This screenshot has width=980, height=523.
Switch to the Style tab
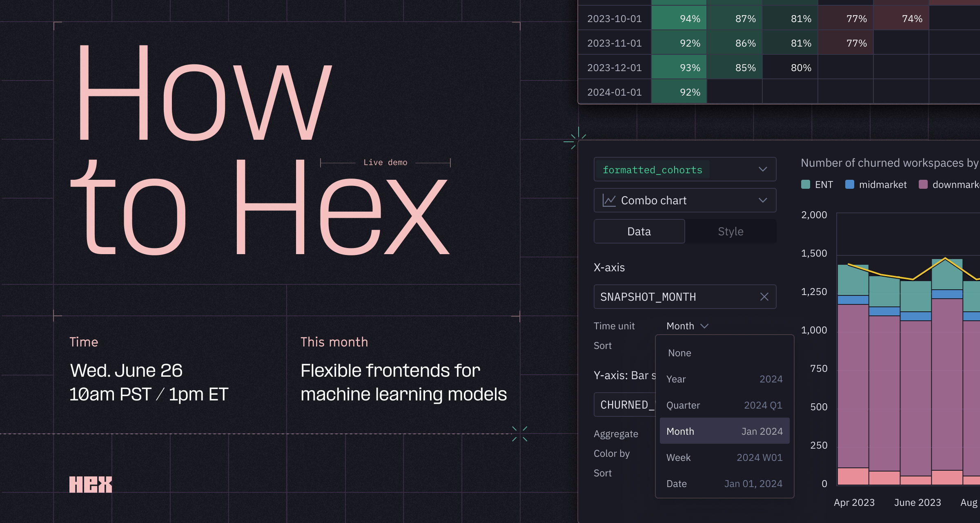(731, 231)
